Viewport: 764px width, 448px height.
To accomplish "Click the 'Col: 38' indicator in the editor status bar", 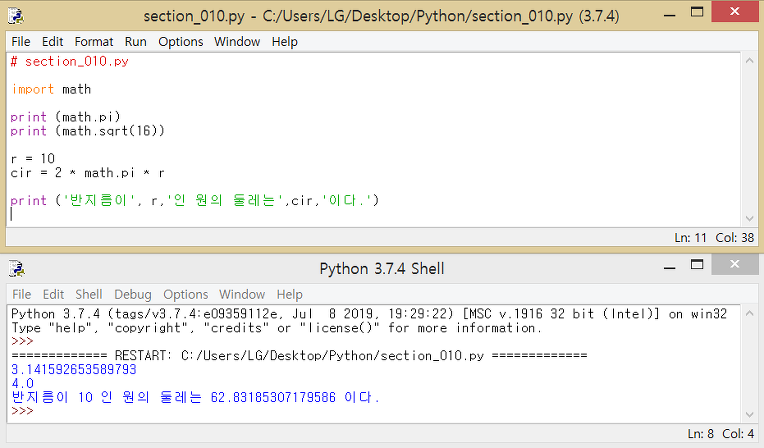I will [735, 238].
